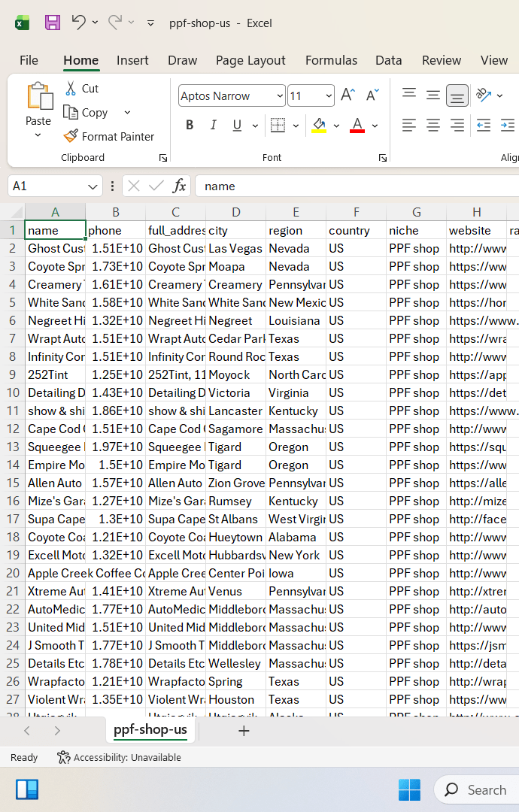Click the taskbar Search box

click(477, 789)
